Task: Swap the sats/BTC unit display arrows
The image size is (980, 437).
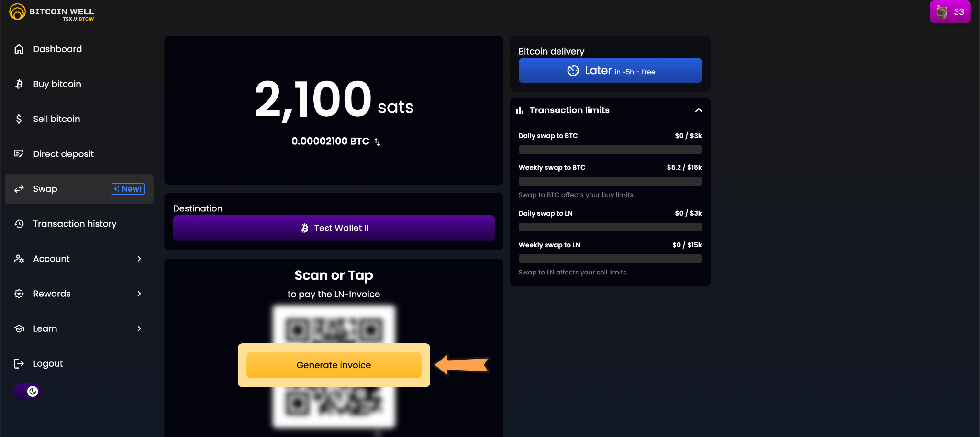Action: 378,142
